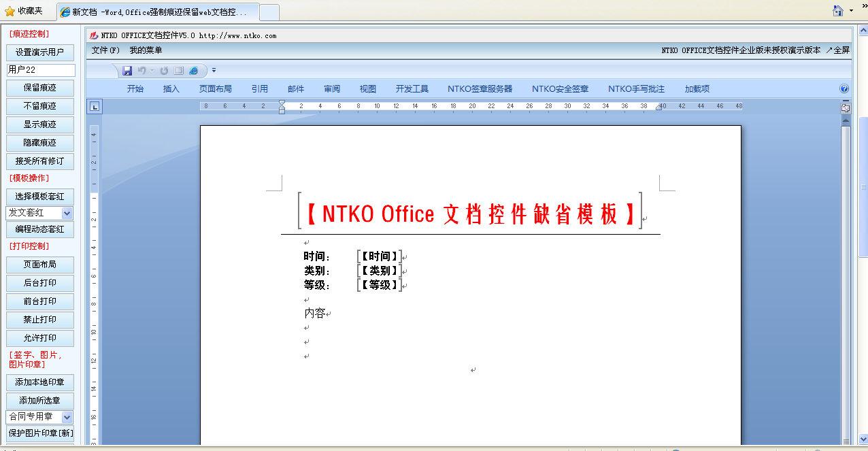Viewport: 868px width, 451px height.
Task: Click the 全屏 fullscreen link
Action: (837, 50)
